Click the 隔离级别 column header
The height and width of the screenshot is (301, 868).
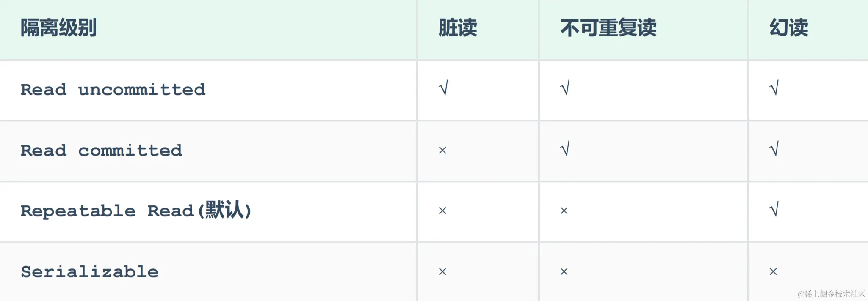(x=58, y=28)
